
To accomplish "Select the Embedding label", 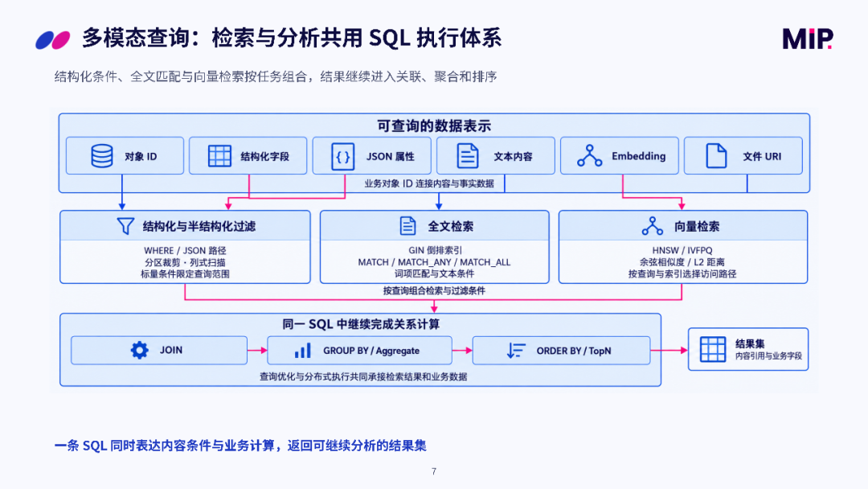I will coord(639,156).
